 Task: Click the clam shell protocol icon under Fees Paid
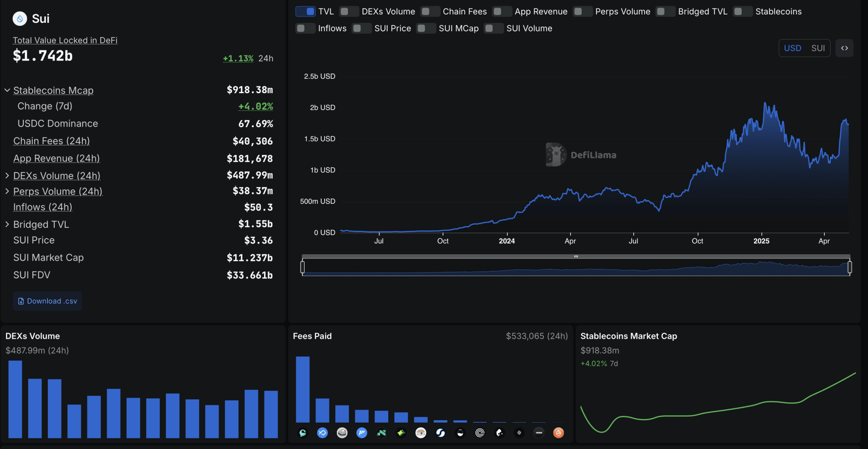342,432
